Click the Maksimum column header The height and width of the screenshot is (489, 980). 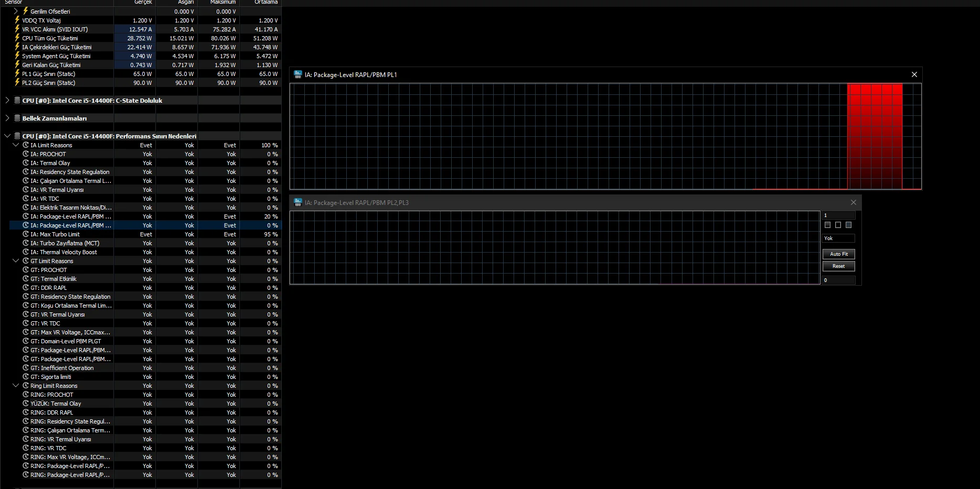(219, 3)
